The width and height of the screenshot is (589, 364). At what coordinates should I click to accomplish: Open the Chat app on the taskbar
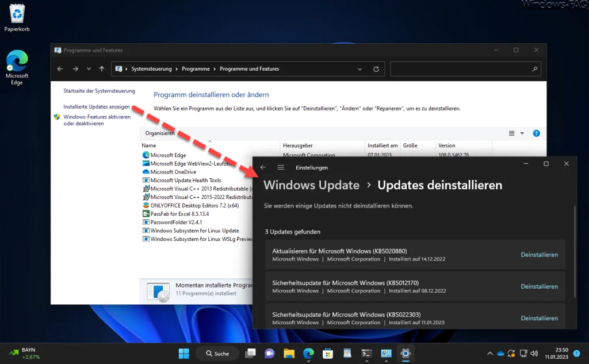(270, 354)
